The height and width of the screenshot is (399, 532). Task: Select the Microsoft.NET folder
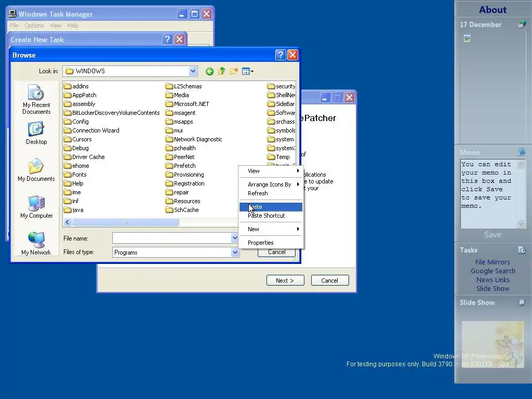click(x=187, y=104)
